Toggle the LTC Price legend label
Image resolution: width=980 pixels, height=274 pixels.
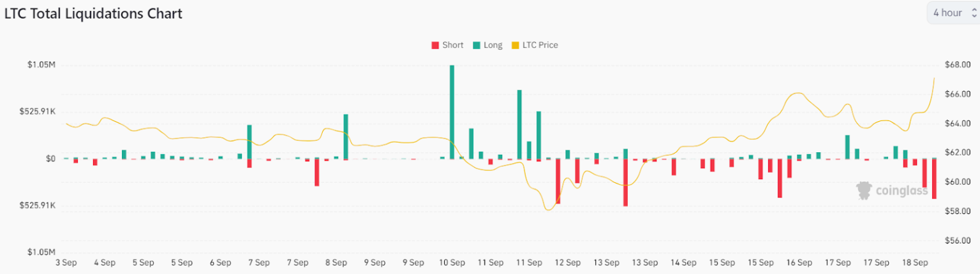pos(540,45)
